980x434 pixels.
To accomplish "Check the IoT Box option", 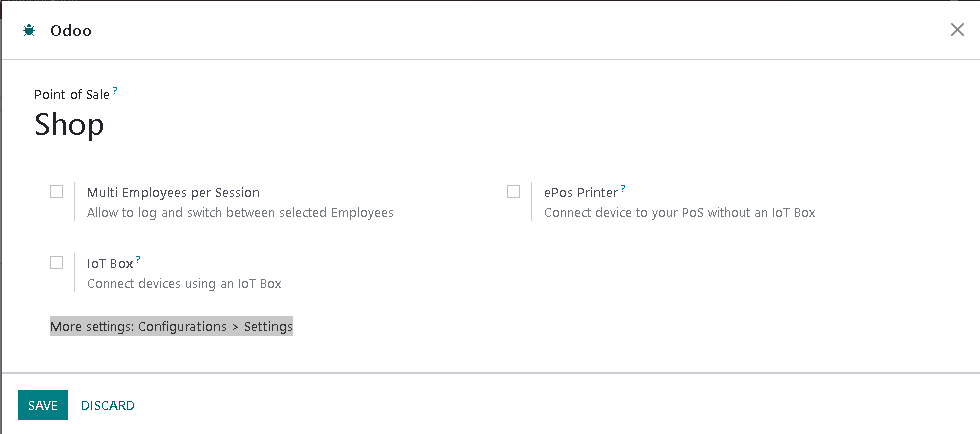I will (56, 262).
